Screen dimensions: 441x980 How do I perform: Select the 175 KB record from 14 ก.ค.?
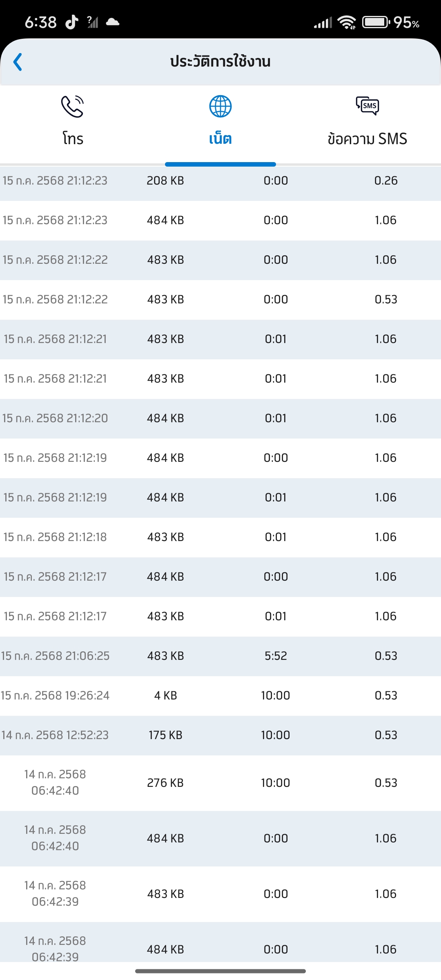(220, 735)
